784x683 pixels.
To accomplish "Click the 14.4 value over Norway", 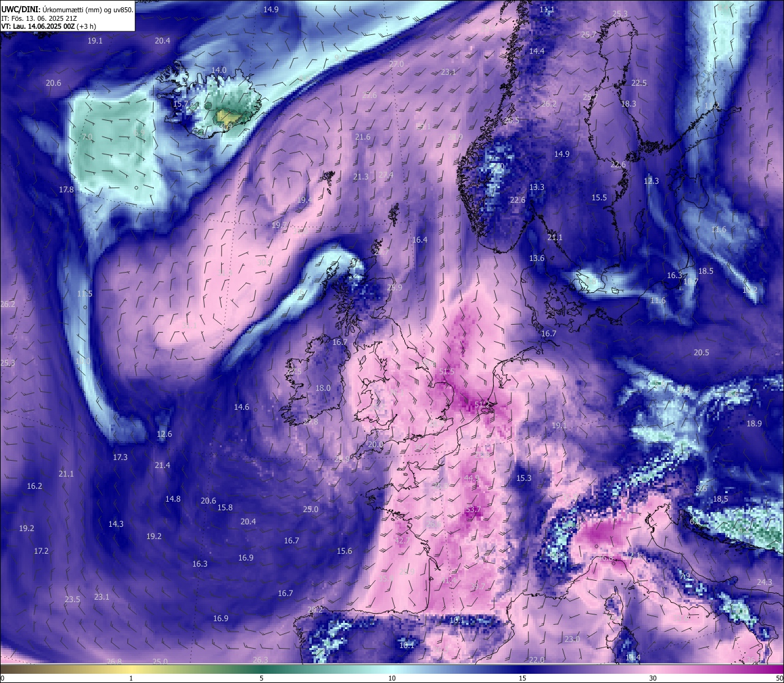I will click(537, 51).
